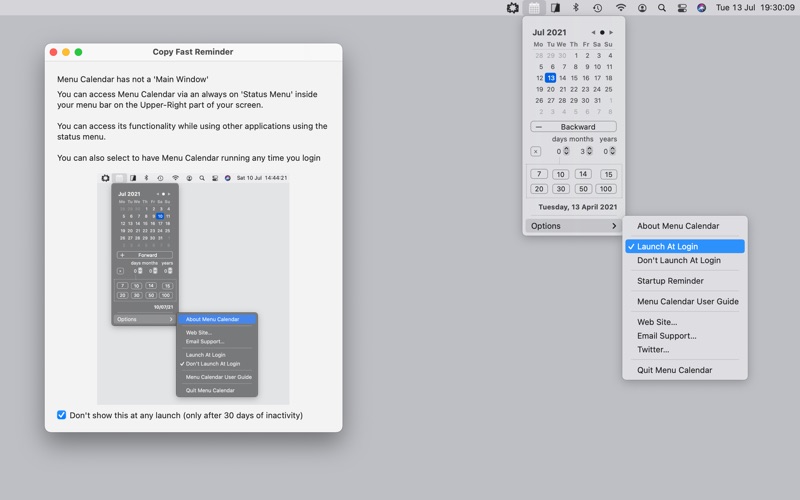
Task: Choose Email Support… menu item
Action: click(x=685, y=336)
